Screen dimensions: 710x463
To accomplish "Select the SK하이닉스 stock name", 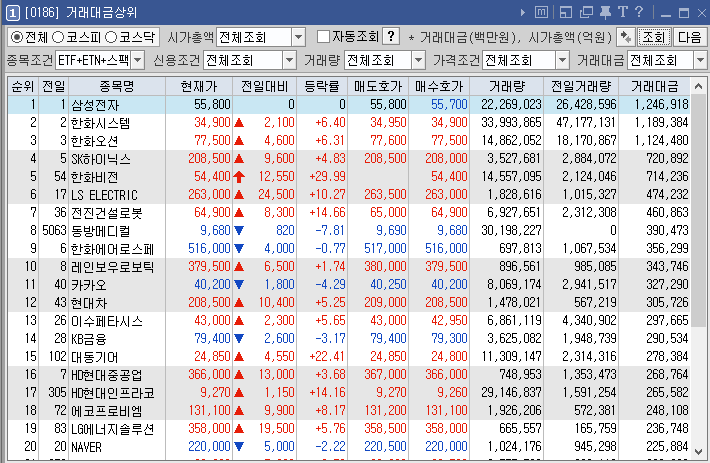I will tap(101, 159).
